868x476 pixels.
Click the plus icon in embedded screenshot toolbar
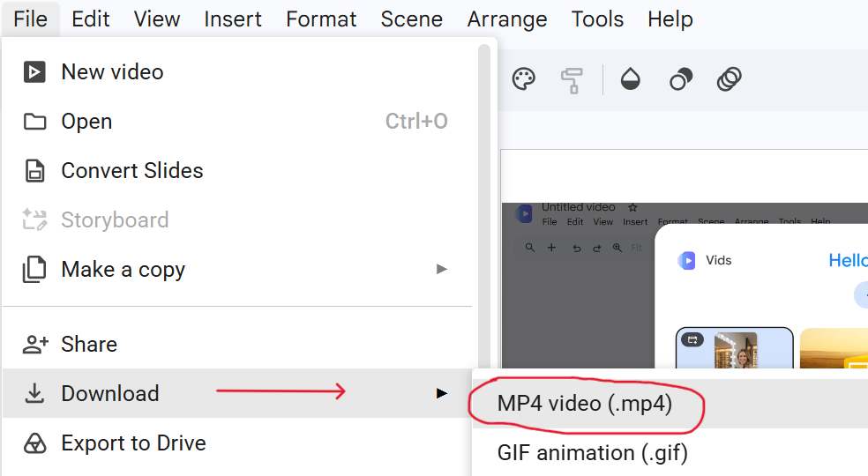[551, 248]
